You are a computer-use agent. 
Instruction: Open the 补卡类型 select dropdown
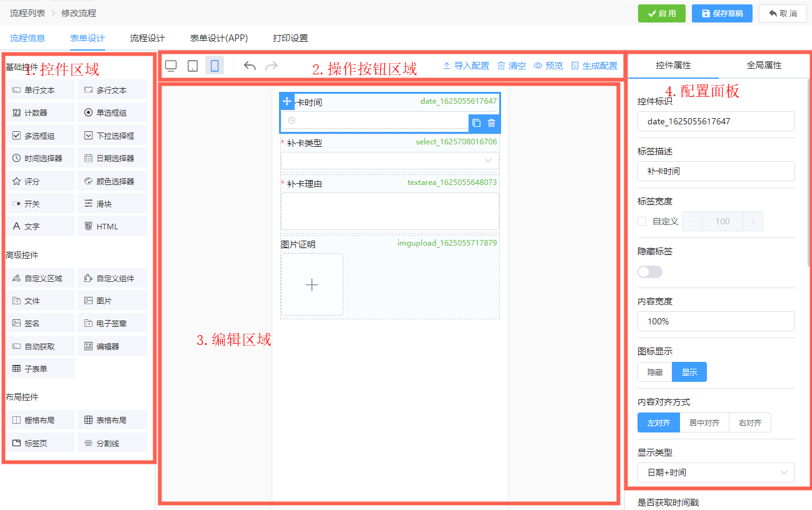(390, 161)
